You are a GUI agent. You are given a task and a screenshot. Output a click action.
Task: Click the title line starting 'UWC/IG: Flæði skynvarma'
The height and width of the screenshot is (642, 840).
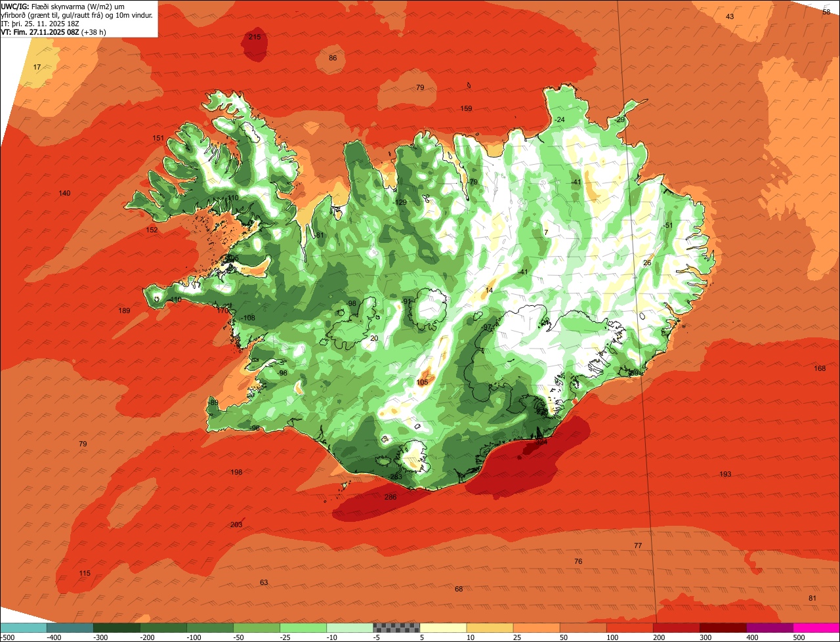point(63,6)
